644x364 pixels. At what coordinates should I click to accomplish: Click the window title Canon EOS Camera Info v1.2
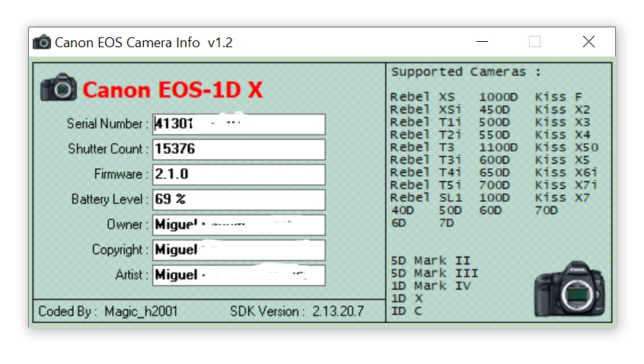(144, 43)
